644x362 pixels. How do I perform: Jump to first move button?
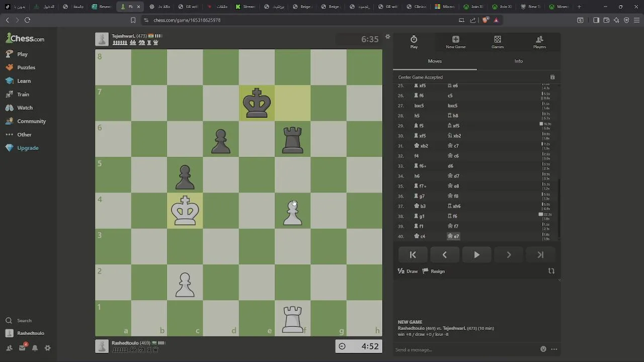pos(413,255)
